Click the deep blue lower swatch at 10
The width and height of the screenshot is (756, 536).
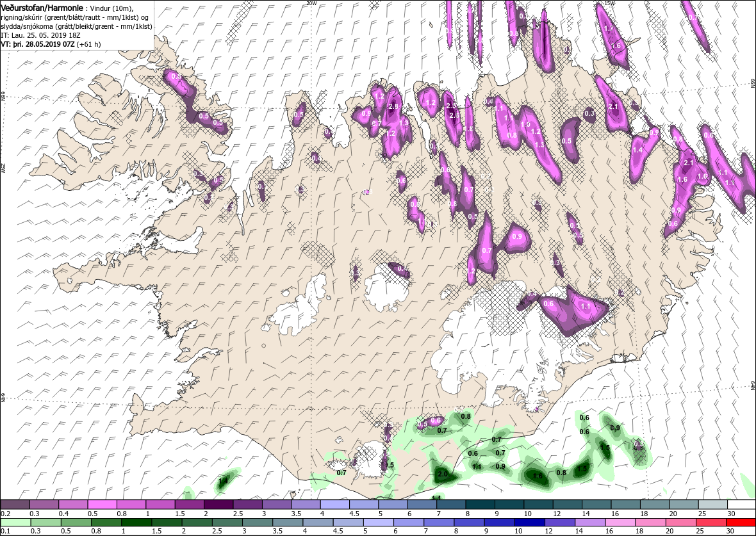(529, 523)
